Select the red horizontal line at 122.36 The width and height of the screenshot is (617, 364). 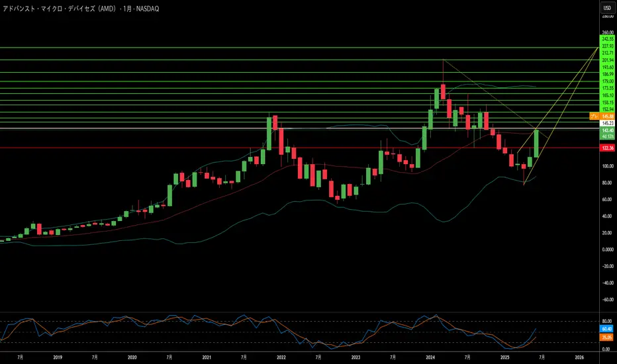click(x=299, y=148)
